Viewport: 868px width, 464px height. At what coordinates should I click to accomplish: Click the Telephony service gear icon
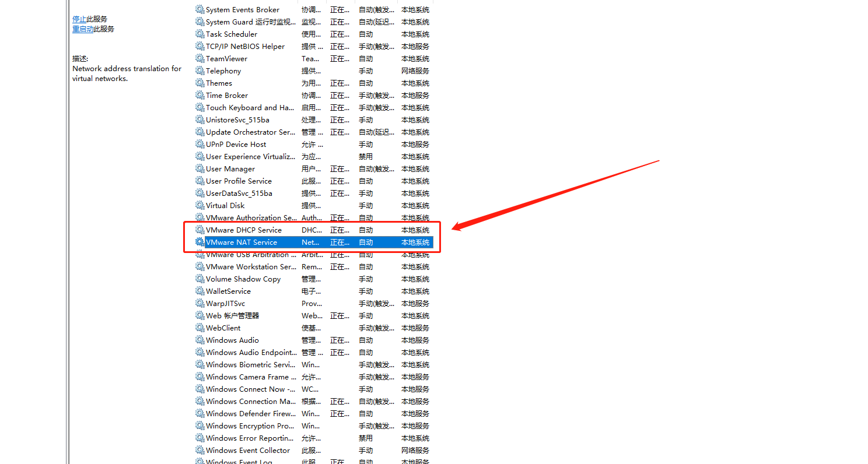point(200,71)
